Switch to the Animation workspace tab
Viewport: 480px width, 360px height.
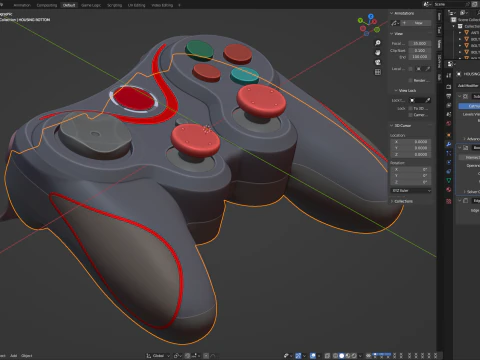22,5
